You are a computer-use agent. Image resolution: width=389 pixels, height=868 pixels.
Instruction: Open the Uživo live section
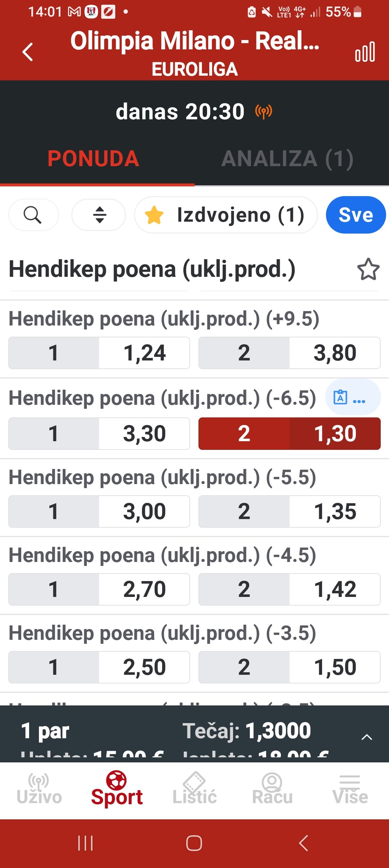point(39,789)
